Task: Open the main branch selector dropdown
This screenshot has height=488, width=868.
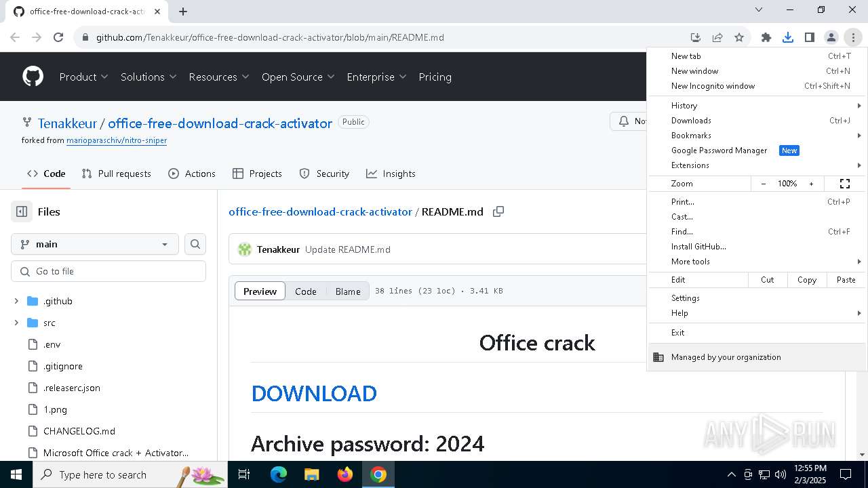Action: pyautogui.click(x=95, y=244)
